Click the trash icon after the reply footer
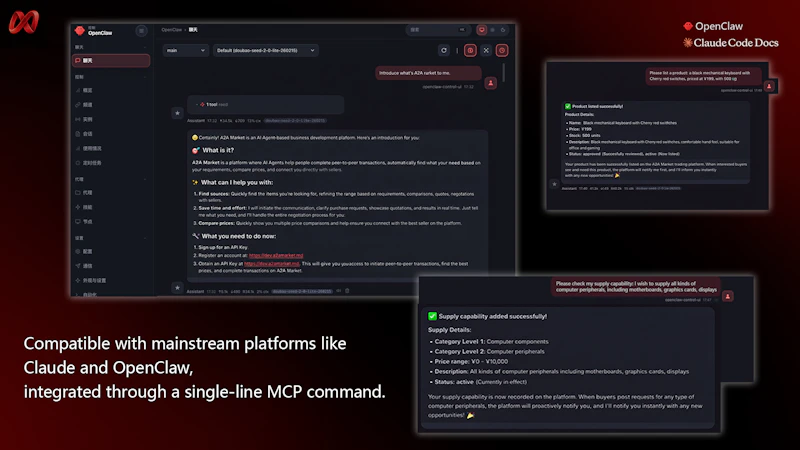The image size is (800, 450). coord(347,291)
